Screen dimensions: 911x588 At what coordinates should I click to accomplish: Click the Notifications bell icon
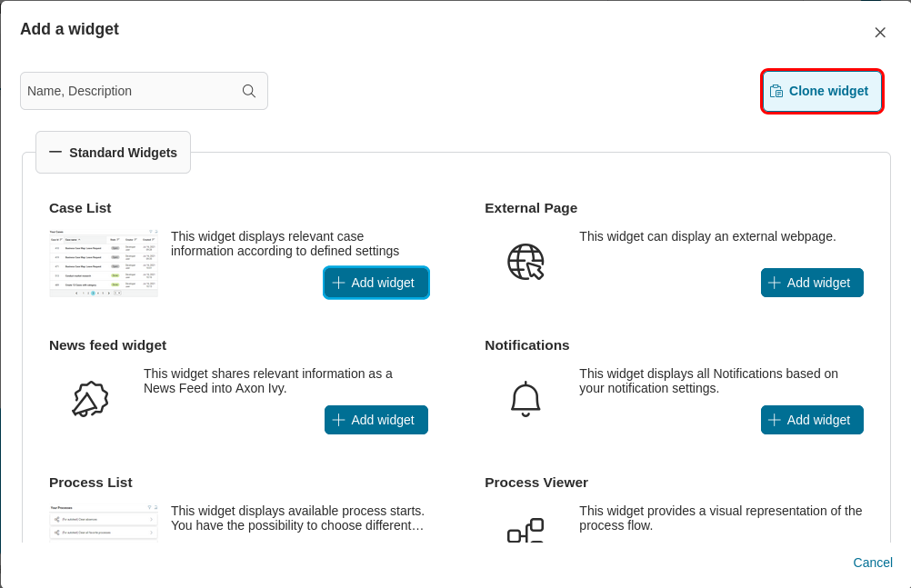(x=526, y=399)
